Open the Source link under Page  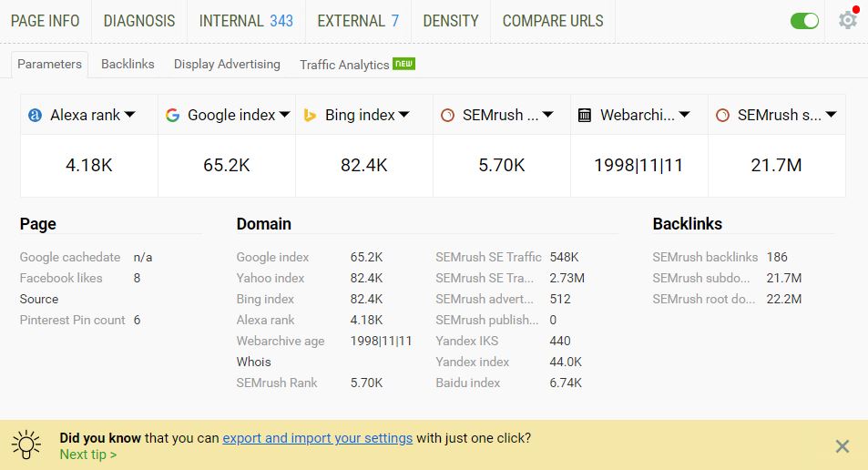pyautogui.click(x=39, y=299)
